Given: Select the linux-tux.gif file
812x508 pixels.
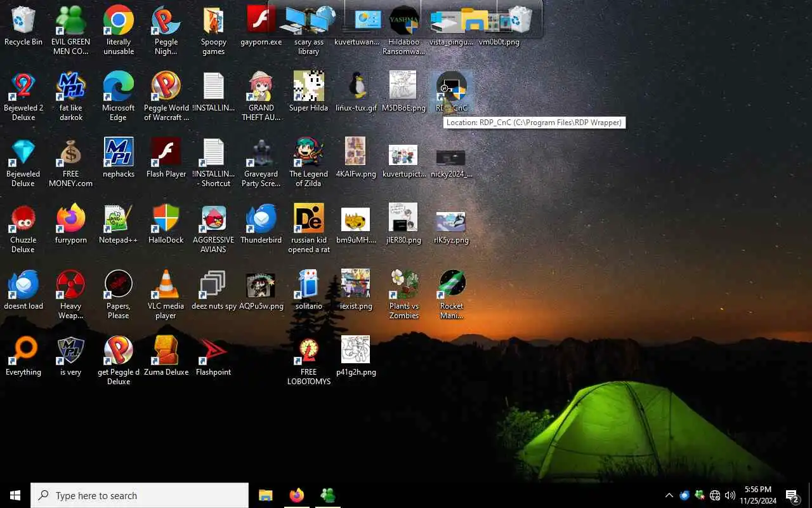Looking at the screenshot, I should pyautogui.click(x=357, y=91).
